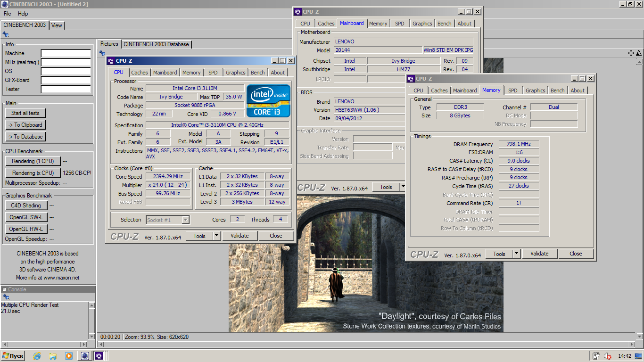Click the muted volume tray icon

coord(609,356)
